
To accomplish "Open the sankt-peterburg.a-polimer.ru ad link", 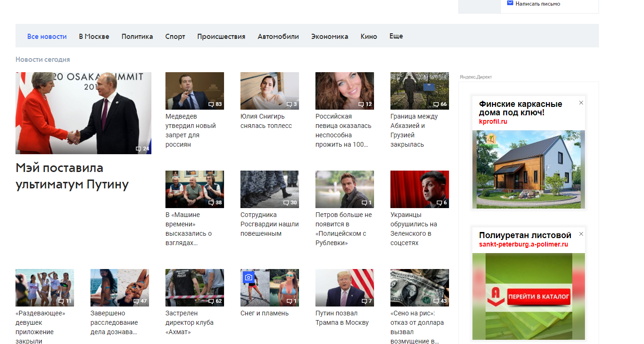I will click(x=524, y=244).
